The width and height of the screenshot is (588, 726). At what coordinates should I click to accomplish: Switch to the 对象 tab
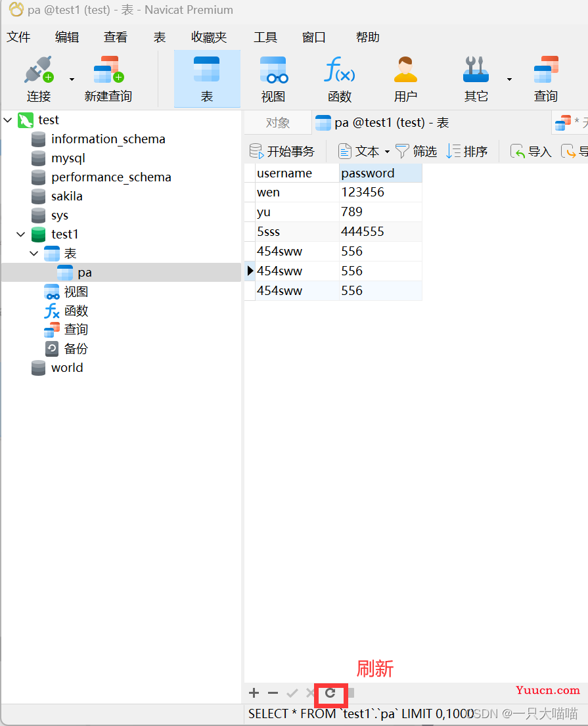pos(278,123)
